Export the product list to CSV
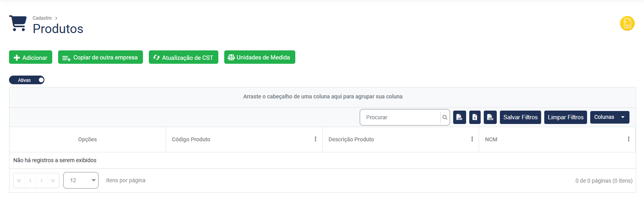 pyautogui.click(x=490, y=117)
